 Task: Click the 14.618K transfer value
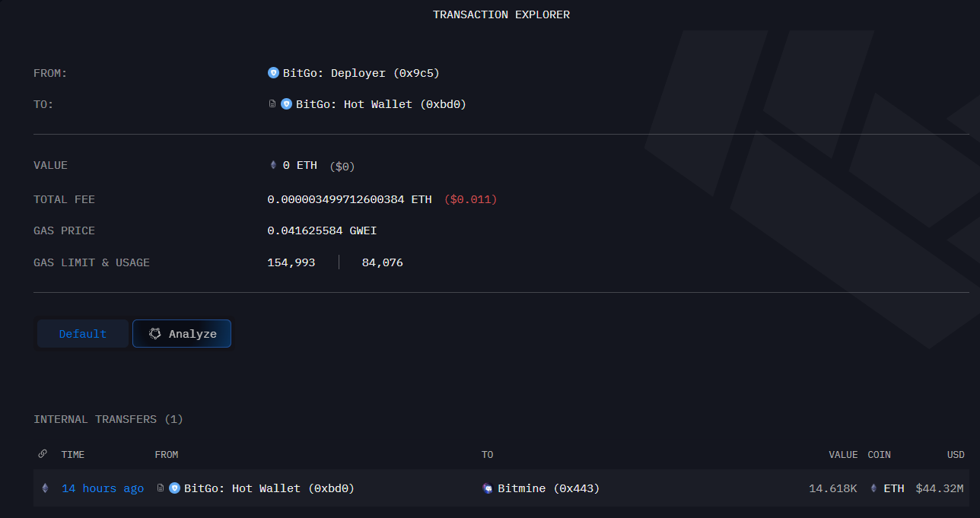coord(833,488)
